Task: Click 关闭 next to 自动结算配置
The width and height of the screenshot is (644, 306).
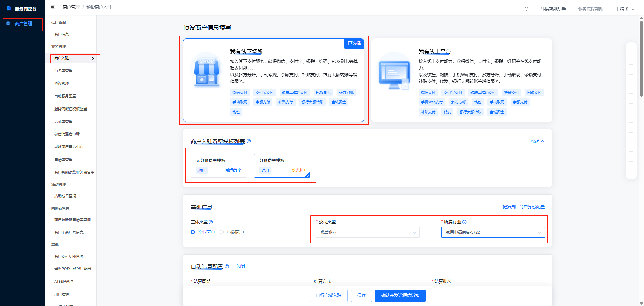Action: point(240,266)
